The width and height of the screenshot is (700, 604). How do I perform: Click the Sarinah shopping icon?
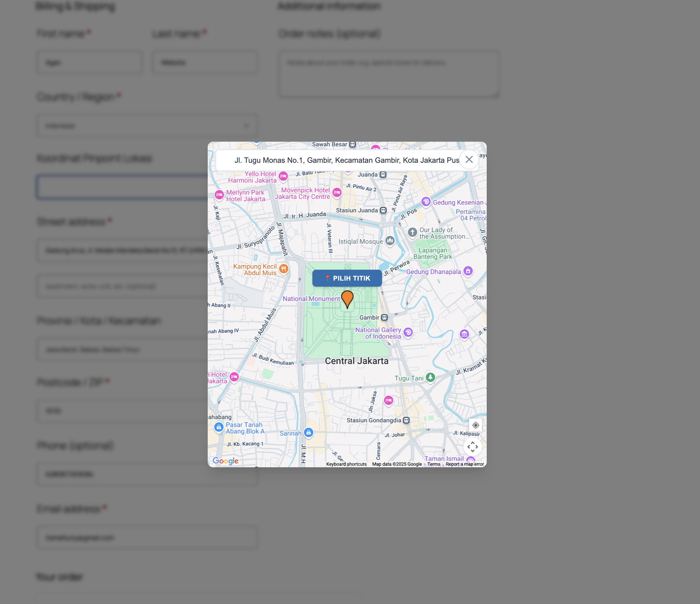308,433
